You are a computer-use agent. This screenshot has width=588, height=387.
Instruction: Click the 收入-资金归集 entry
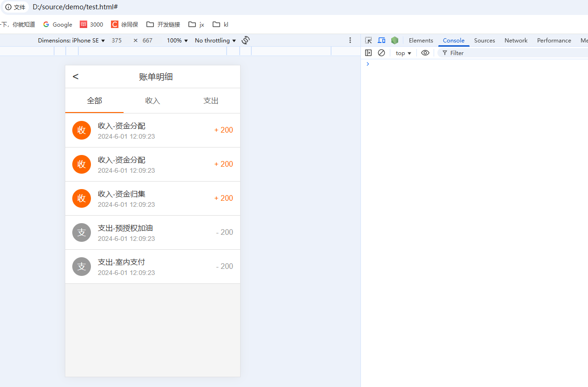pos(152,198)
